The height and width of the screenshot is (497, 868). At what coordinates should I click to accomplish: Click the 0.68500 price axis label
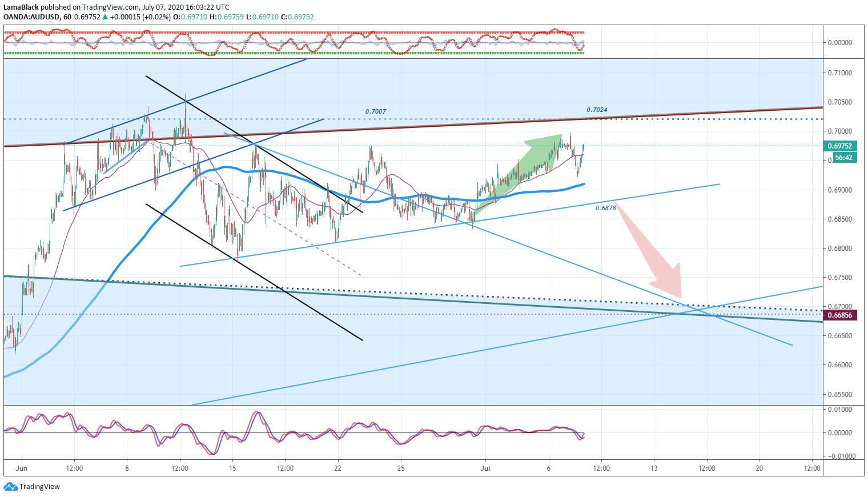[839, 219]
